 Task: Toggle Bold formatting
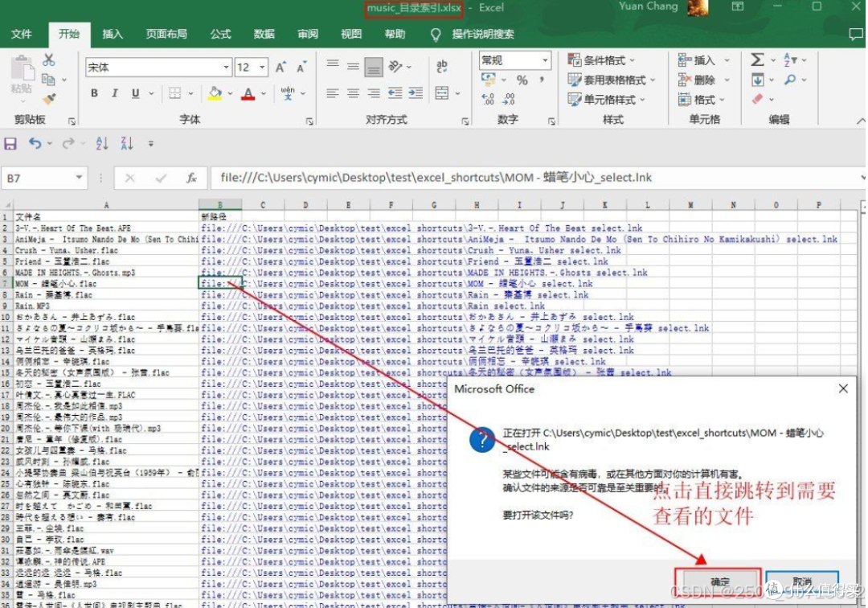[95, 93]
